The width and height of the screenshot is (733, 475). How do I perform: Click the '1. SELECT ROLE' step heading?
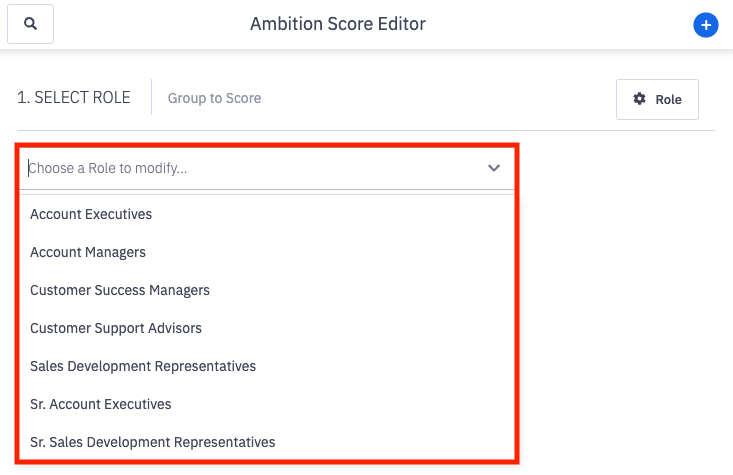point(74,98)
